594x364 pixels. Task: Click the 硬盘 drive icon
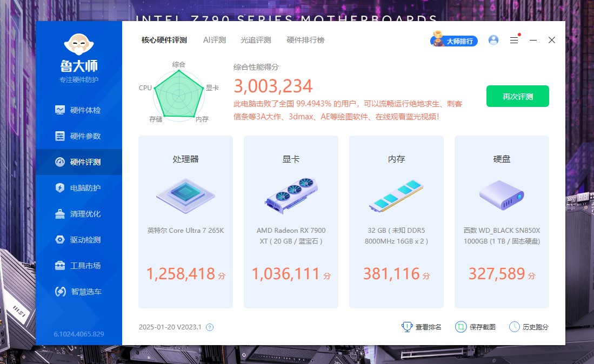502,196
